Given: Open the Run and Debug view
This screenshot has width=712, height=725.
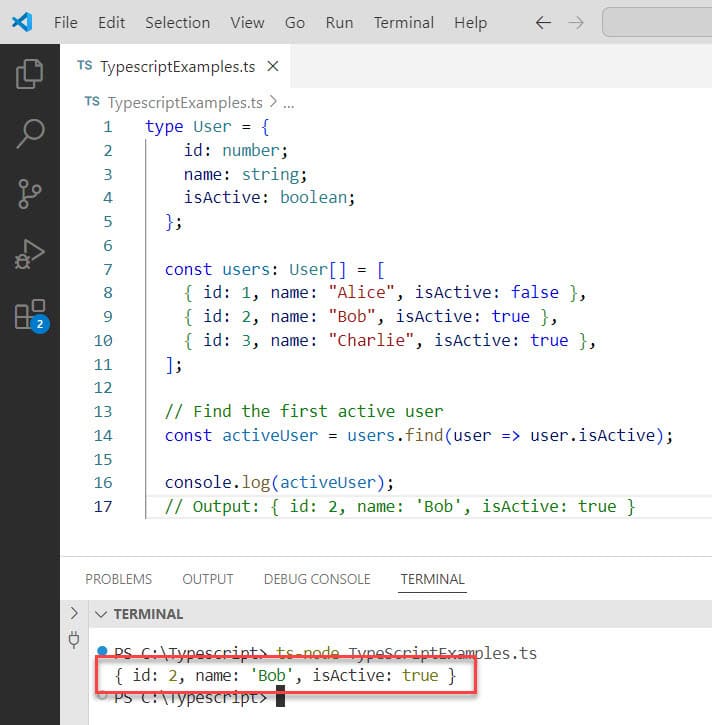Looking at the screenshot, I should coord(30,254).
